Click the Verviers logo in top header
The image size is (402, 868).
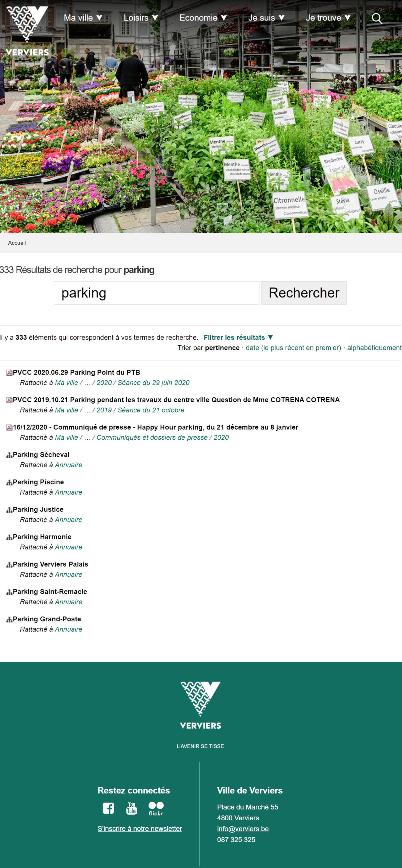pyautogui.click(x=27, y=30)
